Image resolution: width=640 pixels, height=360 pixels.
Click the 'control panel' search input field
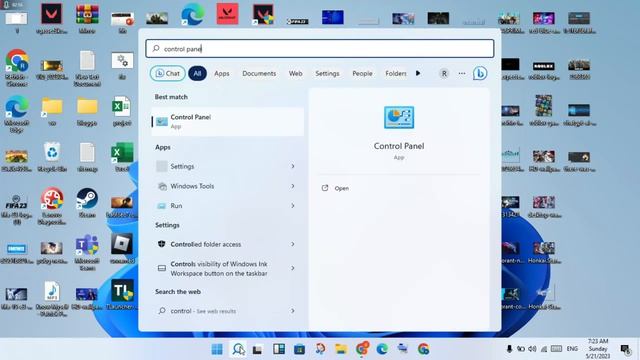tap(320, 49)
